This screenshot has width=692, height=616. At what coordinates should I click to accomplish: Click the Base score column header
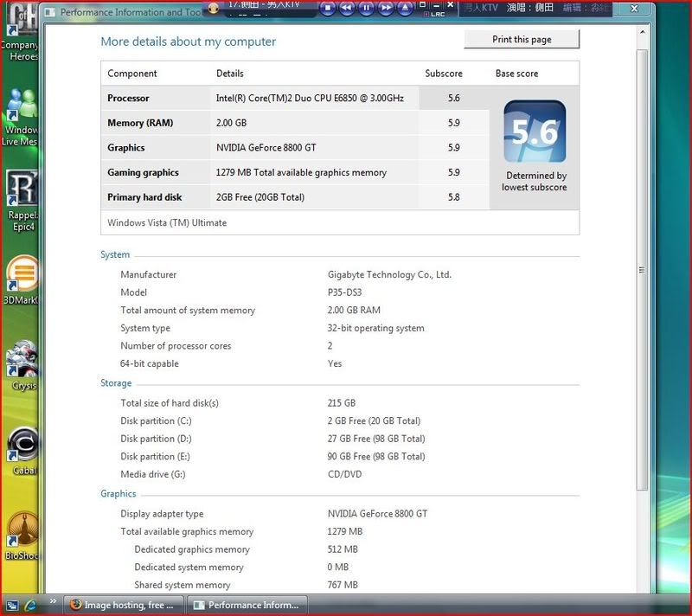coord(516,74)
